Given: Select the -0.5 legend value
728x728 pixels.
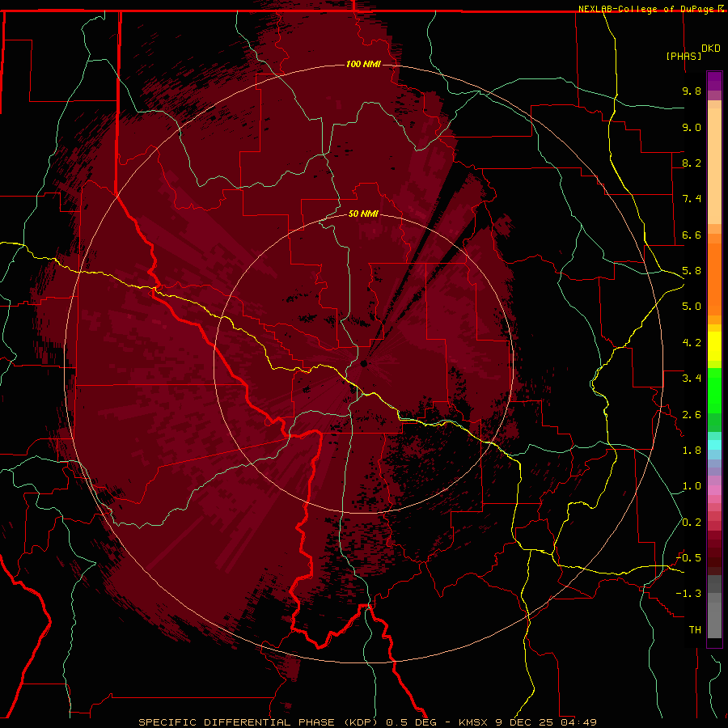Looking at the screenshot, I should [x=688, y=558].
